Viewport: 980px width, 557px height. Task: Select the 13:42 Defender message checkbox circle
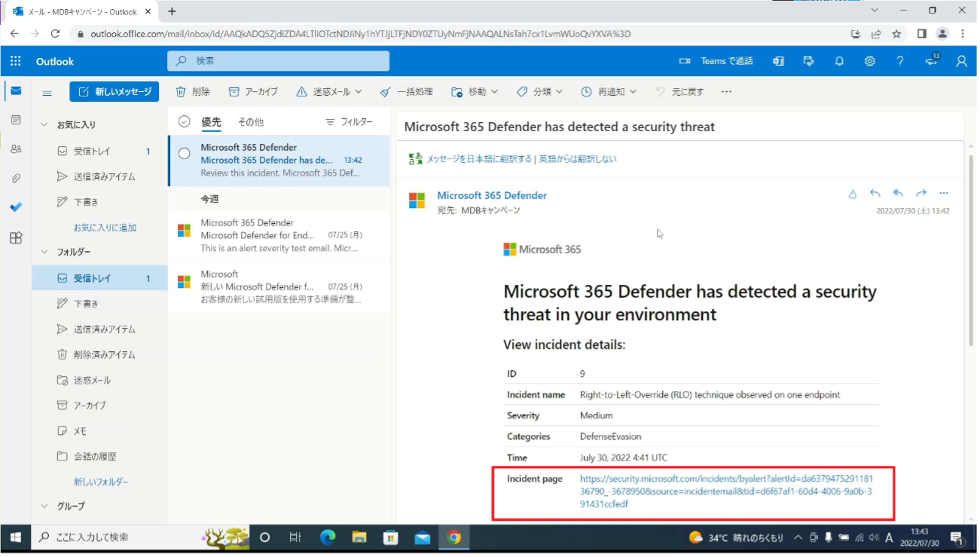coord(185,154)
